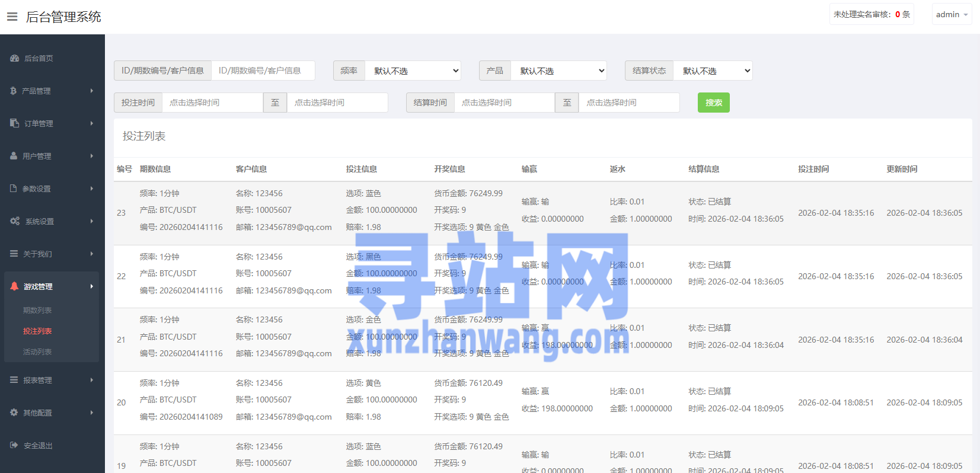This screenshot has width=980, height=473.
Task: Click the 订单管理 copy icon
Action: pyautogui.click(x=15, y=123)
